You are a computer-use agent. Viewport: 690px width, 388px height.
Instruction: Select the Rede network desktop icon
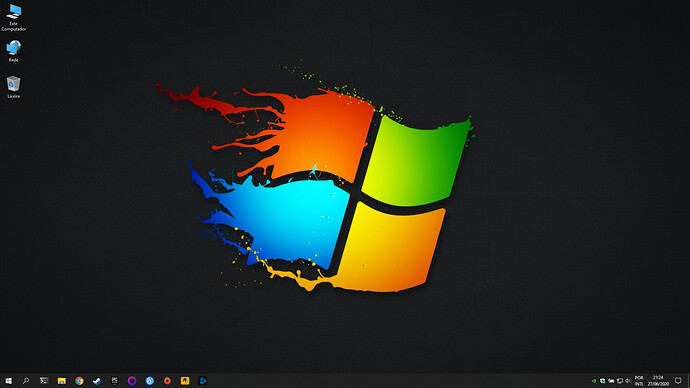click(x=14, y=51)
